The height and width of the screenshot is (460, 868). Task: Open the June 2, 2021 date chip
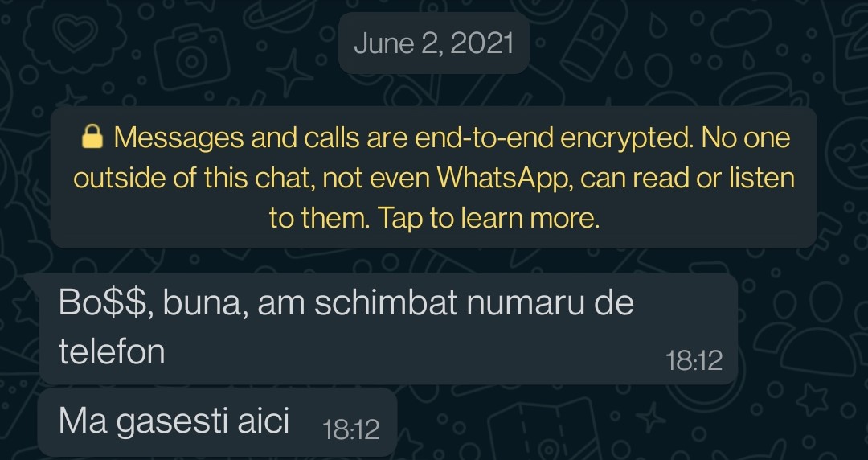pyautogui.click(x=434, y=43)
